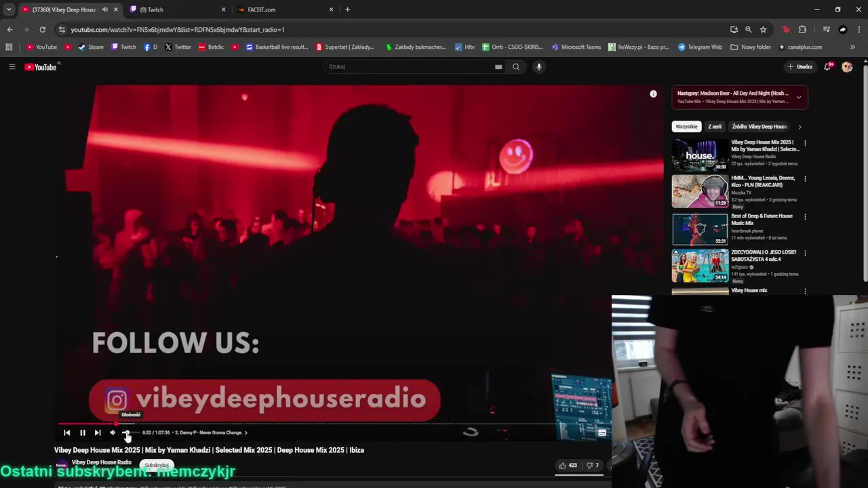Open the tab search dropdown arrow
Viewport: 868px width, 488px height.
pyautogui.click(x=8, y=9)
